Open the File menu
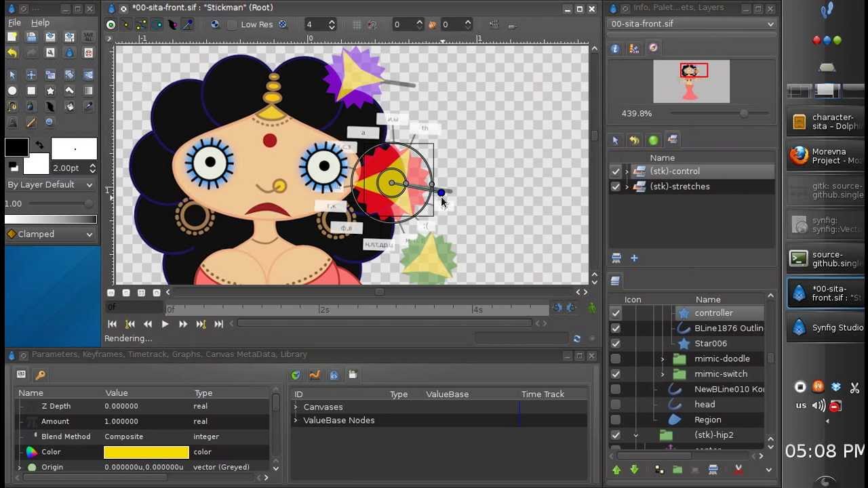The height and width of the screenshot is (488, 868). click(x=14, y=22)
